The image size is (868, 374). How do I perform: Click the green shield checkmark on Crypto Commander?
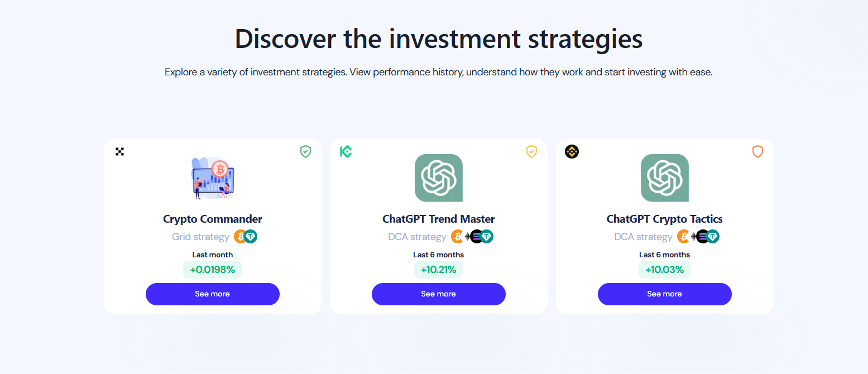(305, 151)
